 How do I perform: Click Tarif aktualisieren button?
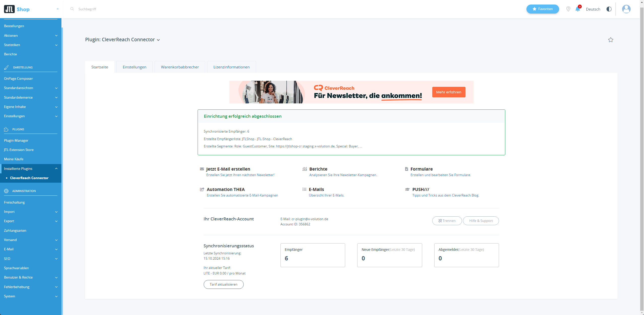point(224,284)
